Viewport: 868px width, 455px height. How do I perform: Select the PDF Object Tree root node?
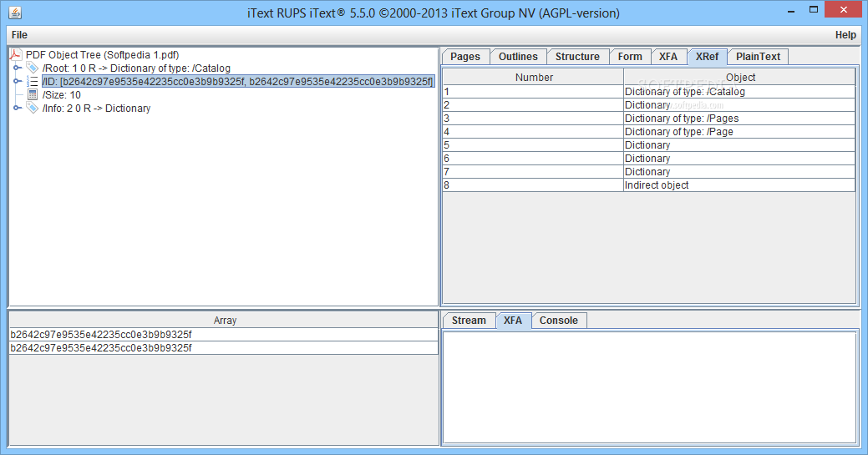(x=103, y=55)
